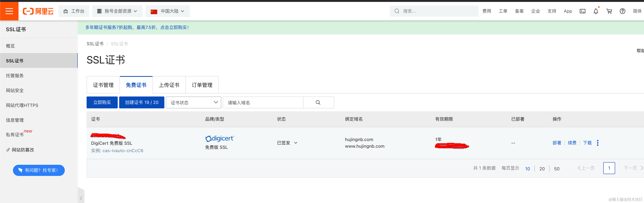Collapse the left sidebar with the arrow
Viewport: 644px width, 203px height.
pos(81,198)
